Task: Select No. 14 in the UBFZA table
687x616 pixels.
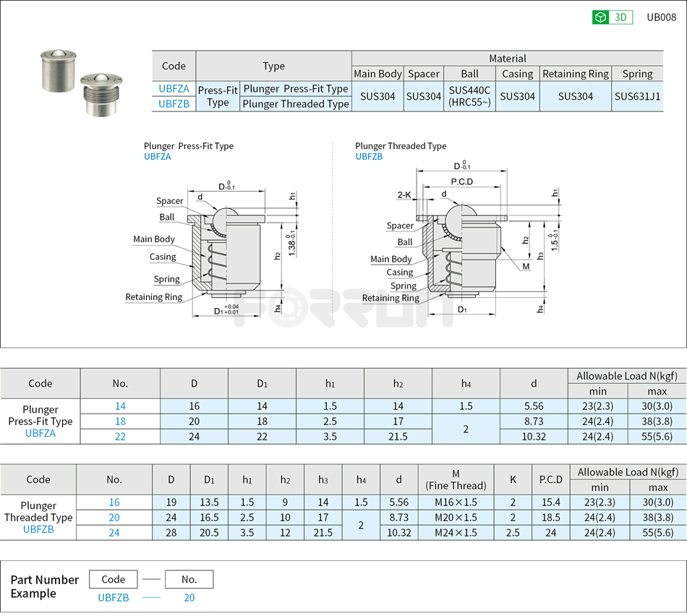Action: tap(120, 406)
